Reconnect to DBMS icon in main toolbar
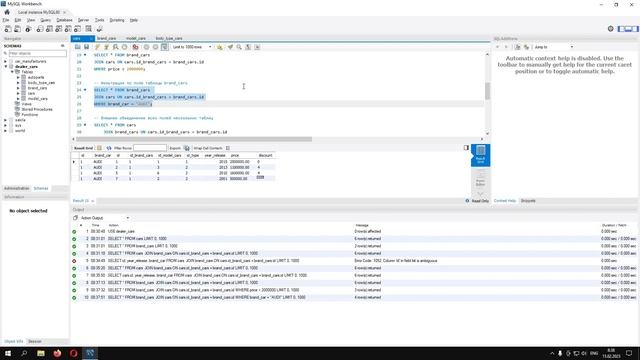 [x=100, y=29]
